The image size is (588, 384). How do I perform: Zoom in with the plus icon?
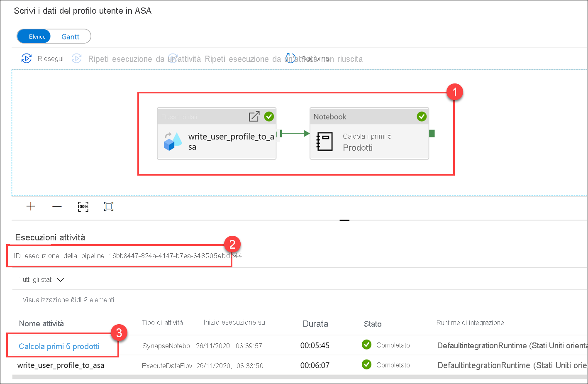(31, 206)
